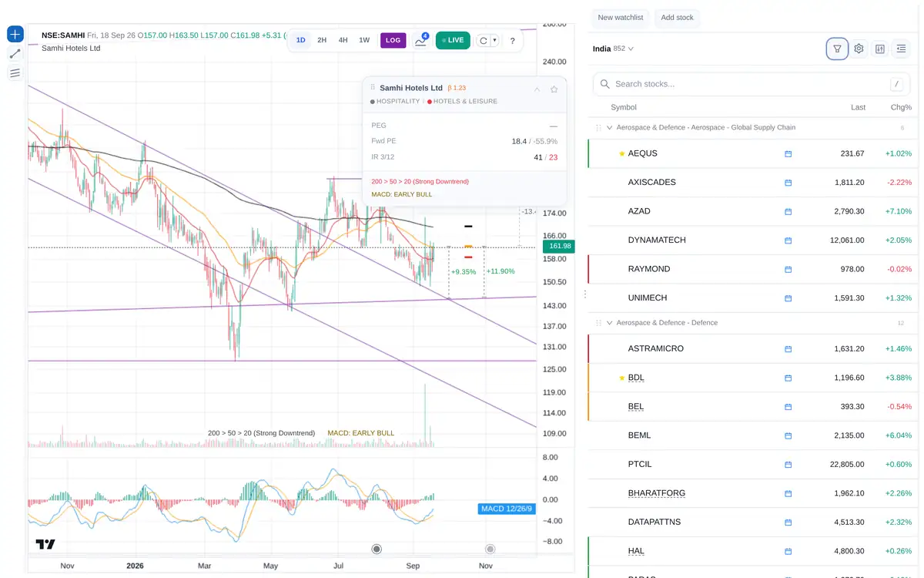This screenshot has width=924, height=578.
Task: Open the horizontal lines tool
Action: [x=15, y=73]
